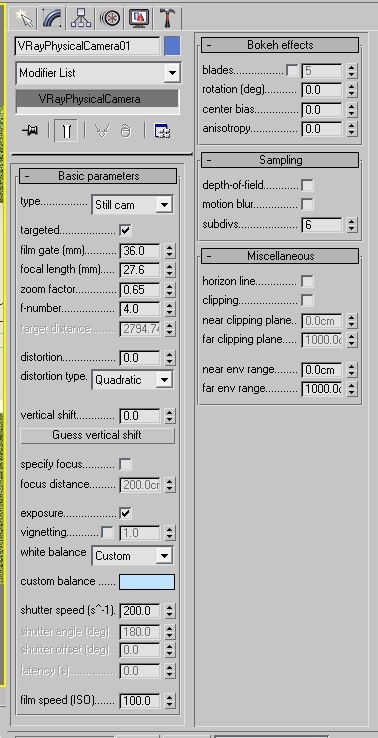Click the object color swatch beside camera name
This screenshot has width=378, height=738.
[x=172, y=47]
